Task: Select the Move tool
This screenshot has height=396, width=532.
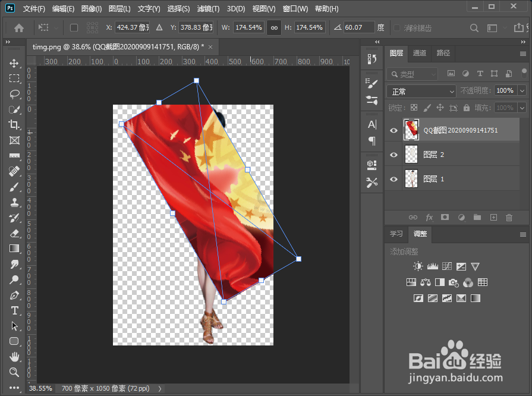Action: pos(14,64)
